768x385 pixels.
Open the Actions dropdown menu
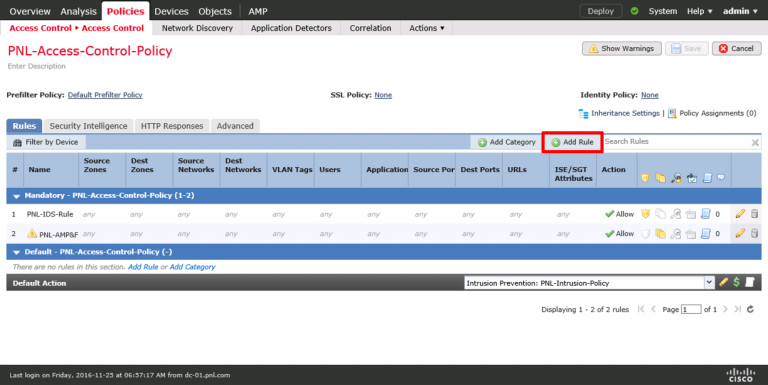pyautogui.click(x=427, y=28)
